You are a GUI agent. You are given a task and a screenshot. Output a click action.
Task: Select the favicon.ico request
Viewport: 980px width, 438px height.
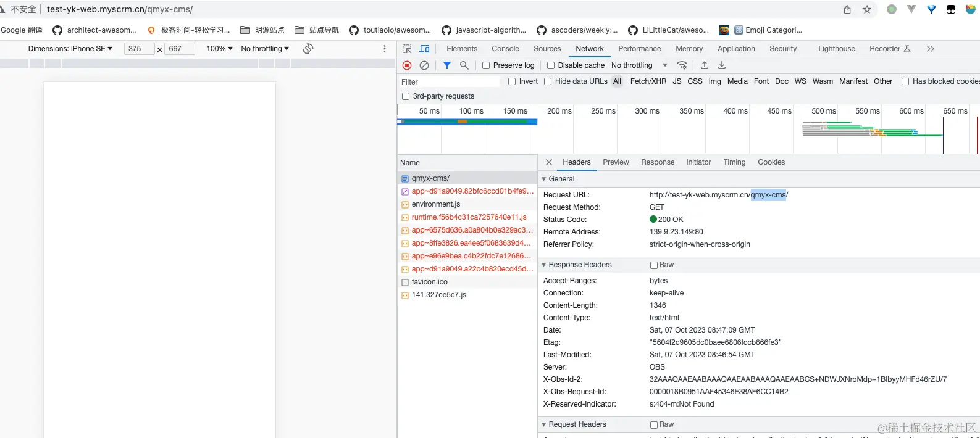(x=467, y=282)
